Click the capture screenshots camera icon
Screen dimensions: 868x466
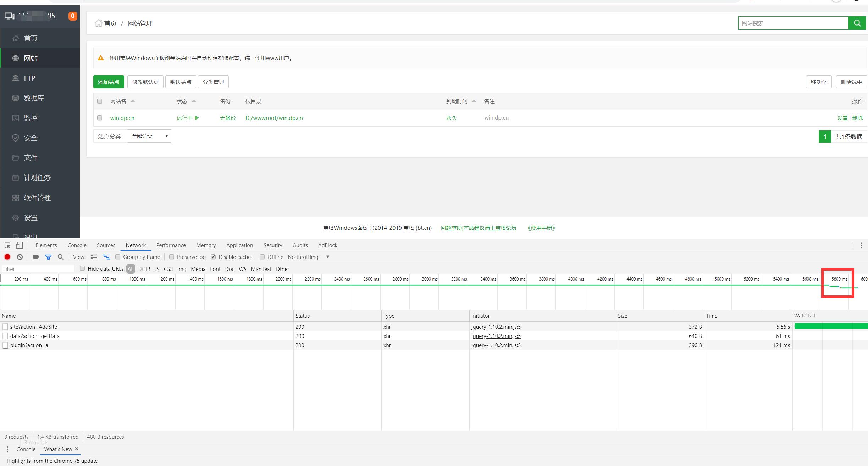[x=36, y=257]
